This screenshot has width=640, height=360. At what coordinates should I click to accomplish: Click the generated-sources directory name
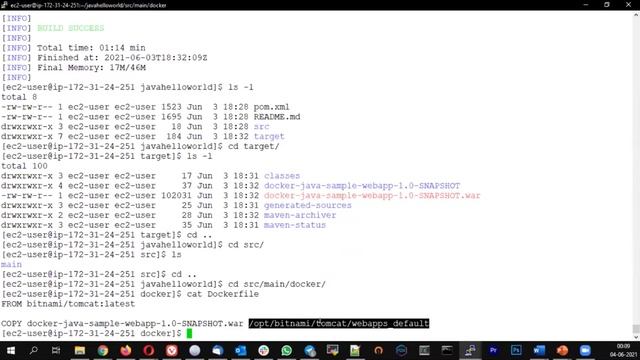click(307, 205)
